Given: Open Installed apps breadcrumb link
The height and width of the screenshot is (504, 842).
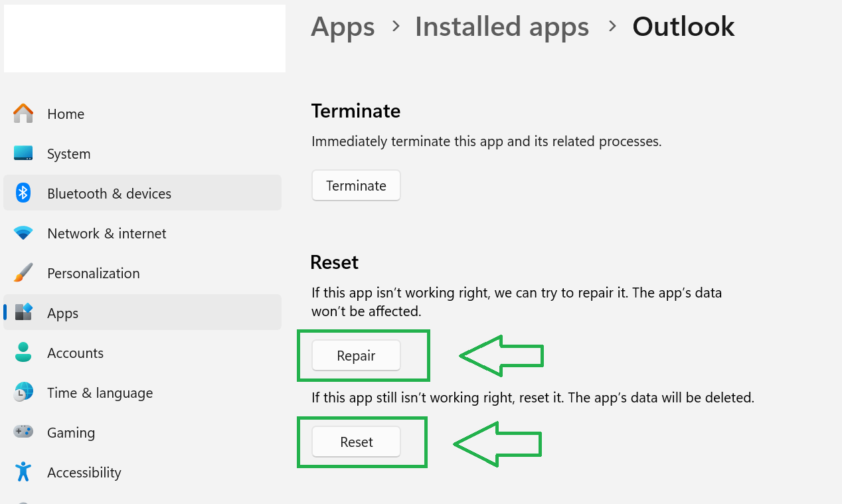Looking at the screenshot, I should tap(502, 27).
